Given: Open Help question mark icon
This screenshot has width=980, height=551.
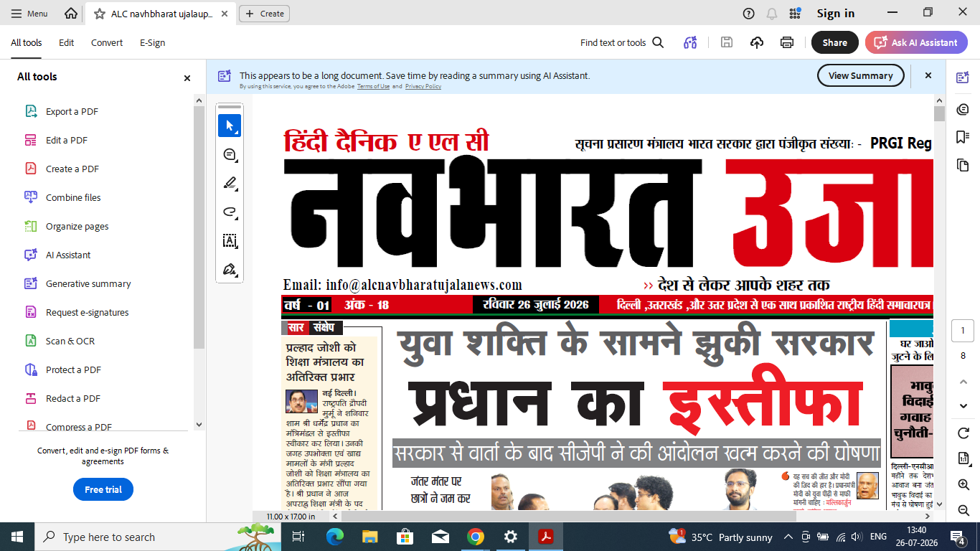Looking at the screenshot, I should coord(748,13).
